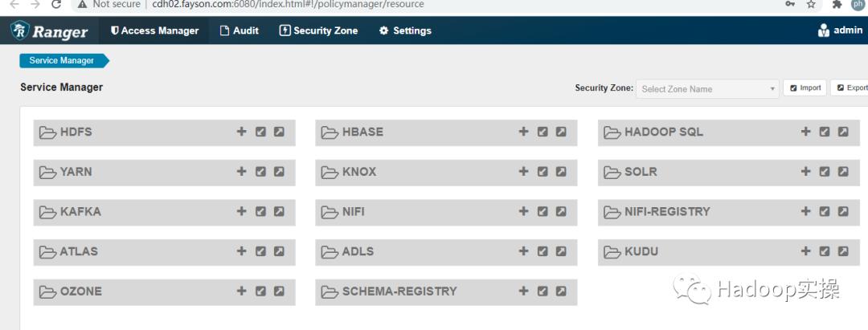Click the export icon in the HADOOP SQL row

[843, 132]
